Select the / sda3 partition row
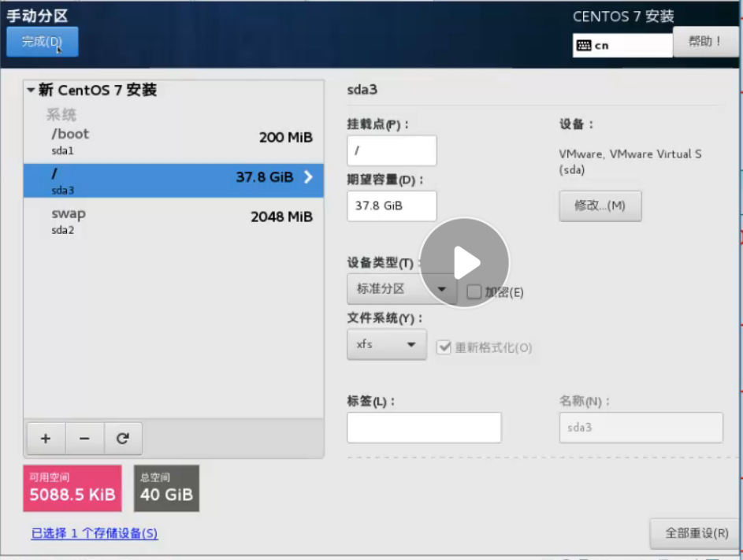Screen dimensions: 743x560 click(x=173, y=180)
